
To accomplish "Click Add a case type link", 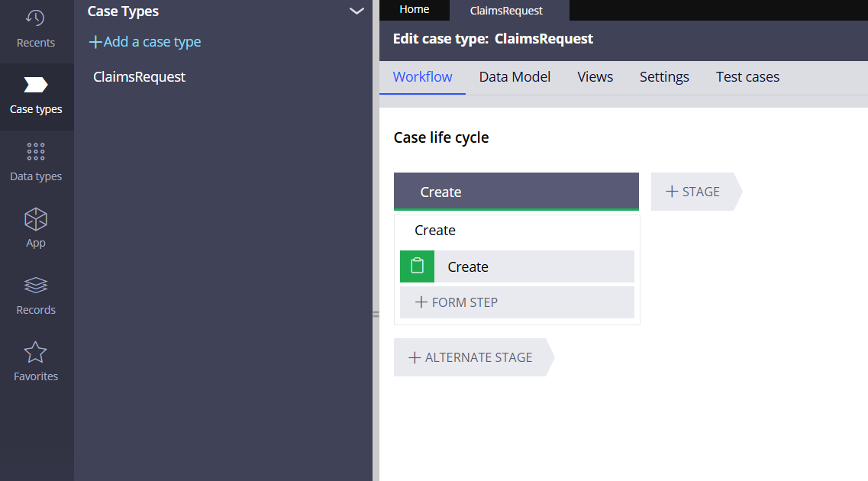I will (144, 41).
